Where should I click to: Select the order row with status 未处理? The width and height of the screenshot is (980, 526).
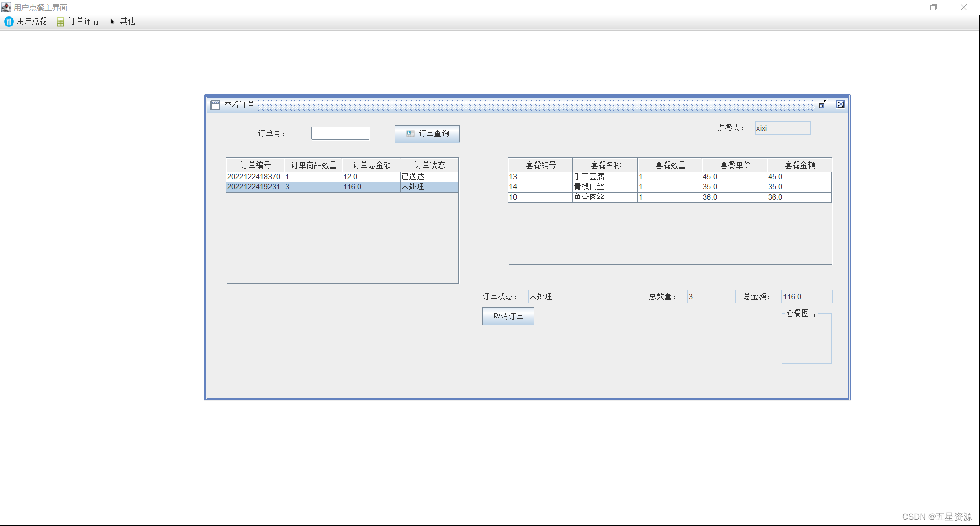coord(342,187)
